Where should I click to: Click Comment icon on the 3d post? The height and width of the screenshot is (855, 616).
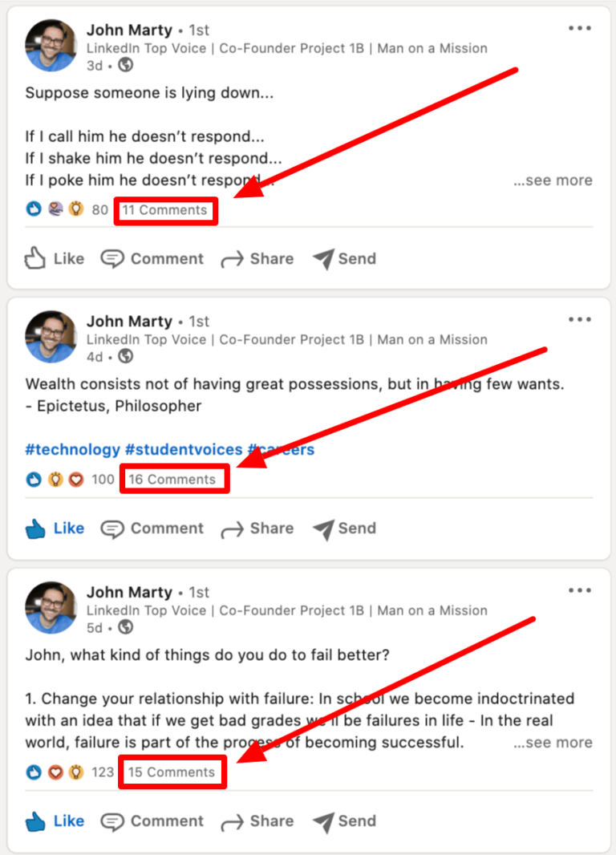point(112,258)
